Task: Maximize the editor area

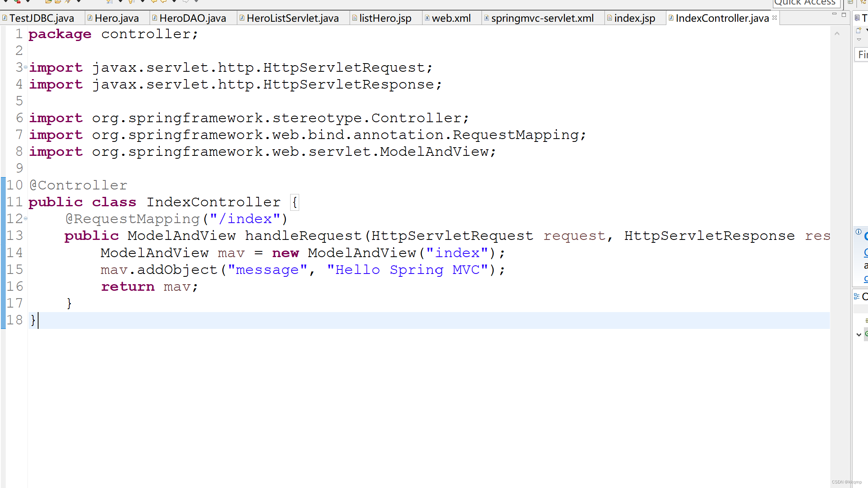Action: [x=844, y=14]
